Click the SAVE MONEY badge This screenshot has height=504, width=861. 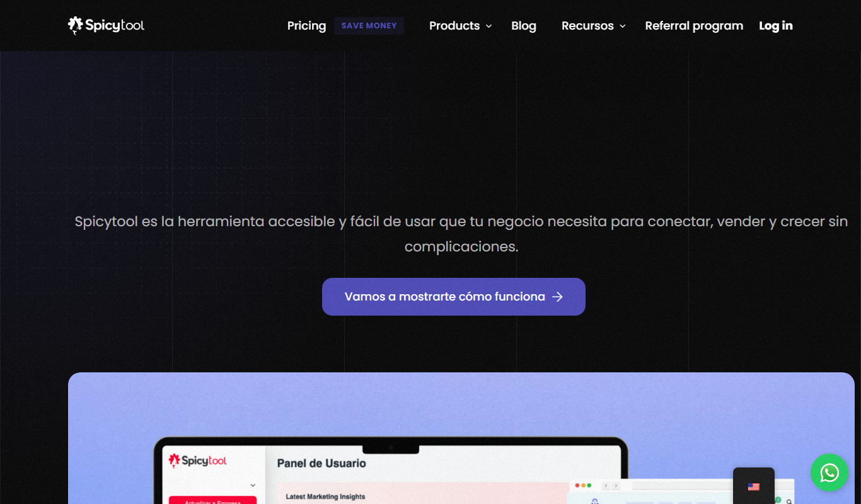[x=369, y=26]
